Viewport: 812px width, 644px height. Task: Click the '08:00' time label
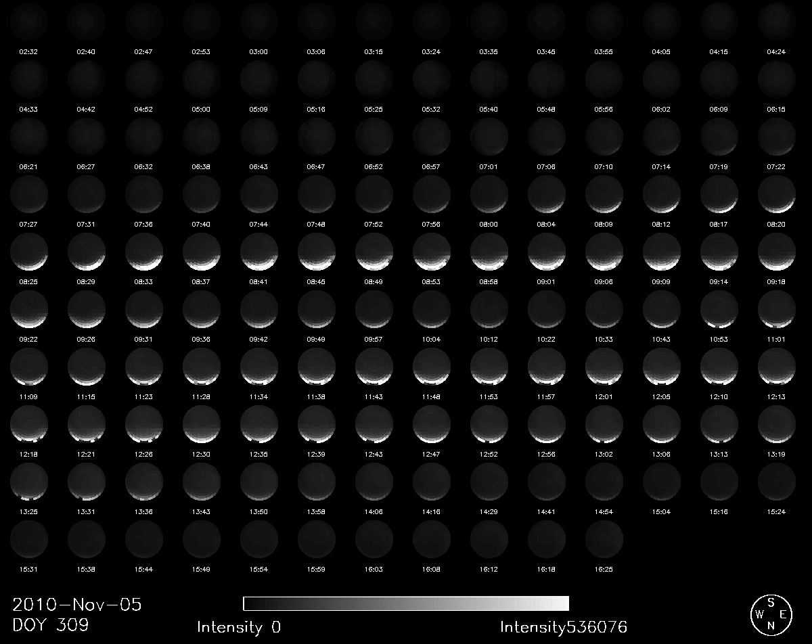coord(489,224)
